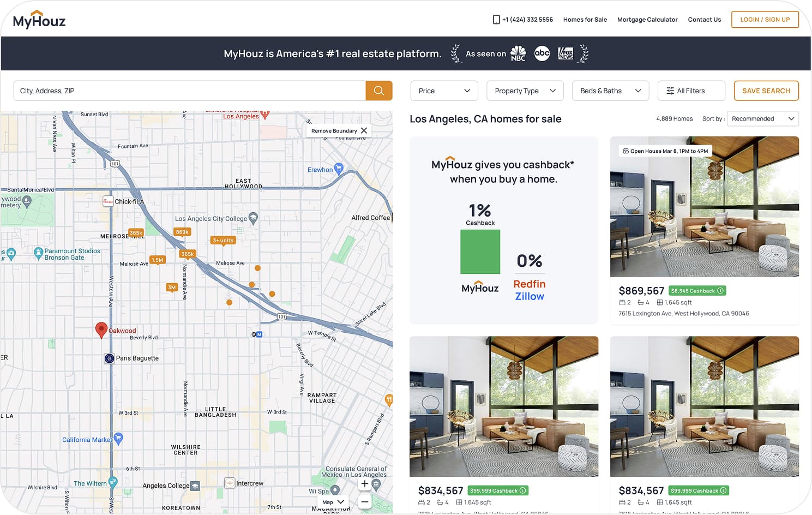Click the phone icon beside the number

pos(496,20)
